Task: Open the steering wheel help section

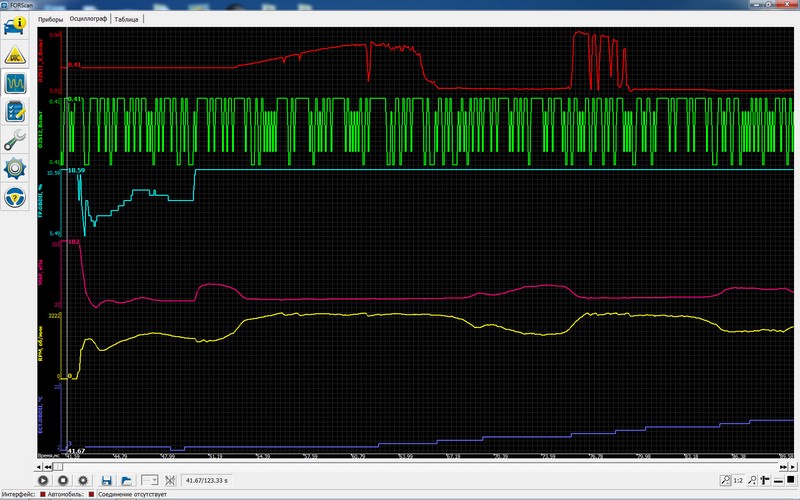Action: coord(15,197)
